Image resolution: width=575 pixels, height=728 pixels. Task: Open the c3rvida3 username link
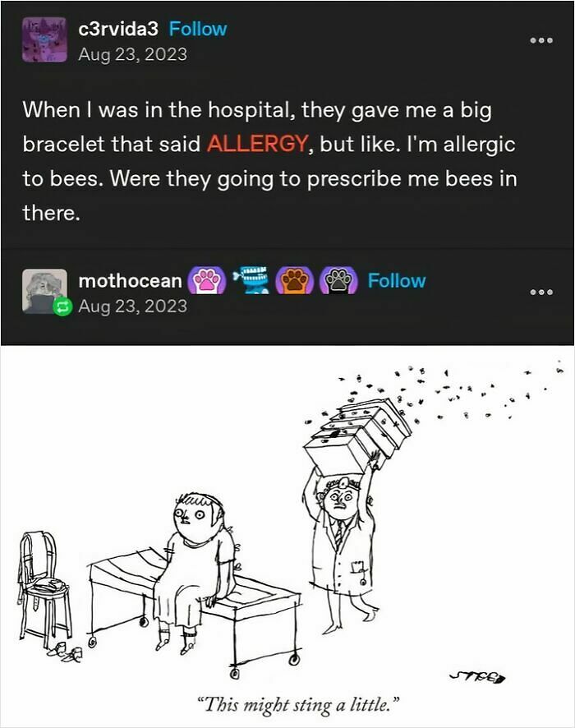pos(118,29)
